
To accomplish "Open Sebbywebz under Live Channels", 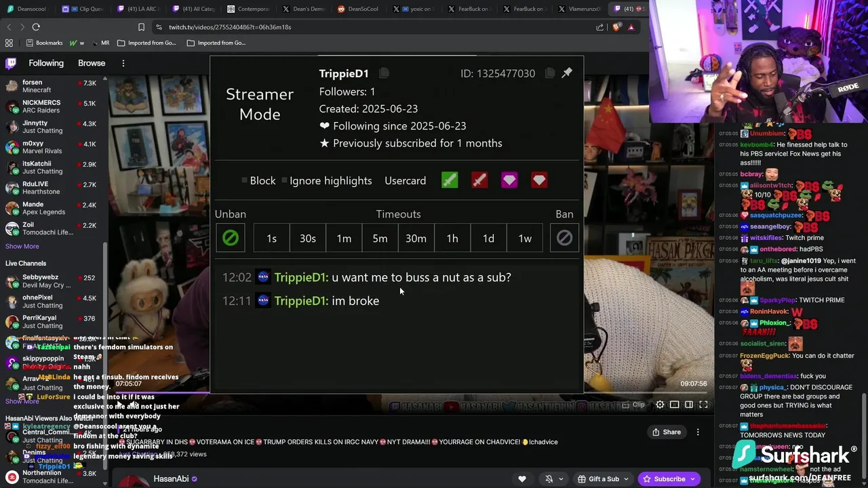I will 53,281.
